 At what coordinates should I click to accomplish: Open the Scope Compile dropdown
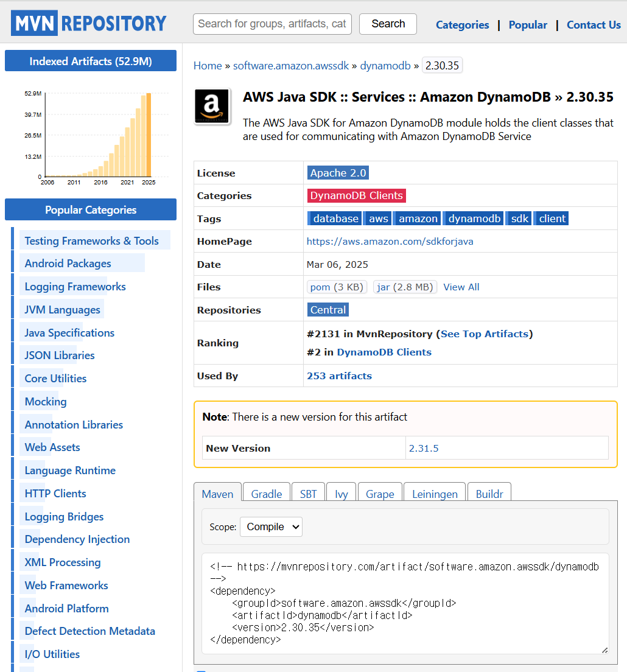click(271, 527)
